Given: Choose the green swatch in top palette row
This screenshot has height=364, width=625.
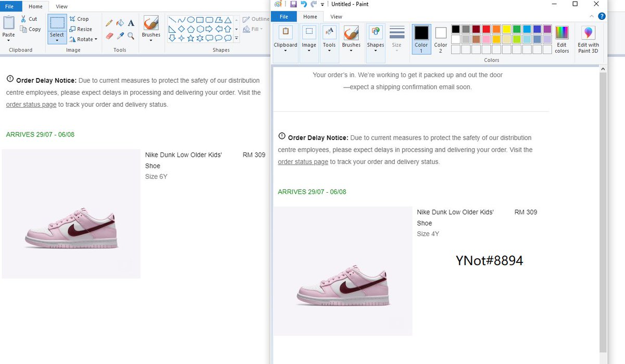Looking at the screenshot, I should (x=517, y=29).
